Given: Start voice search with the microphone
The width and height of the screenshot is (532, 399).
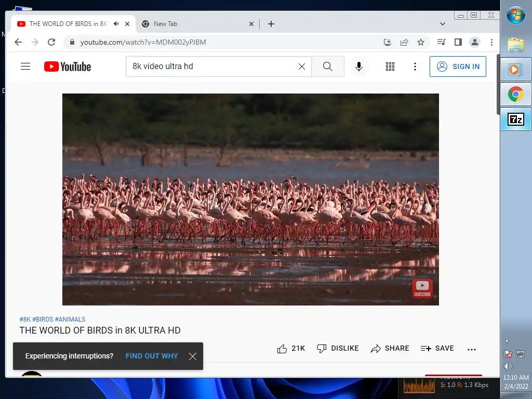Looking at the screenshot, I should pyautogui.click(x=359, y=66).
